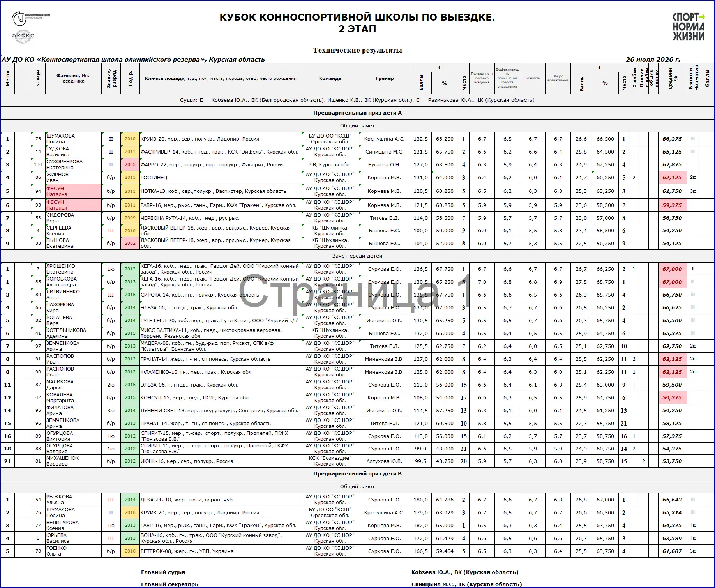Select the Общее впечатление column header
715x588 pixels.
tap(558, 78)
